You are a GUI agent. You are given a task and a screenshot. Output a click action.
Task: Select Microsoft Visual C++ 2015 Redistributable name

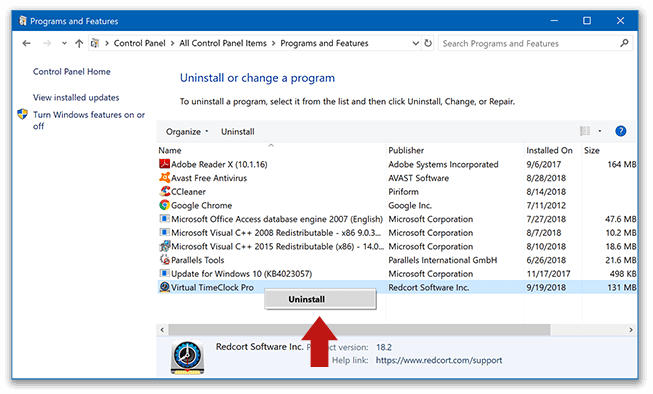(x=277, y=247)
